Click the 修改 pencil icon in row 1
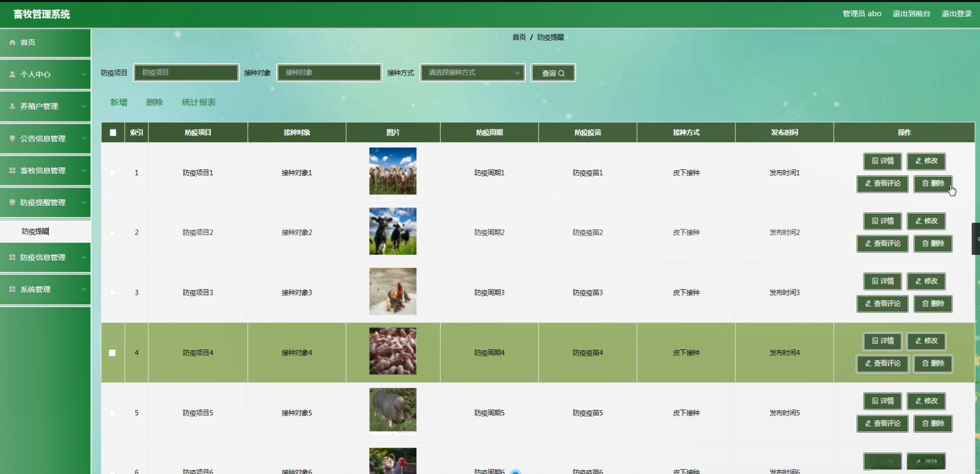 pyautogui.click(x=918, y=161)
